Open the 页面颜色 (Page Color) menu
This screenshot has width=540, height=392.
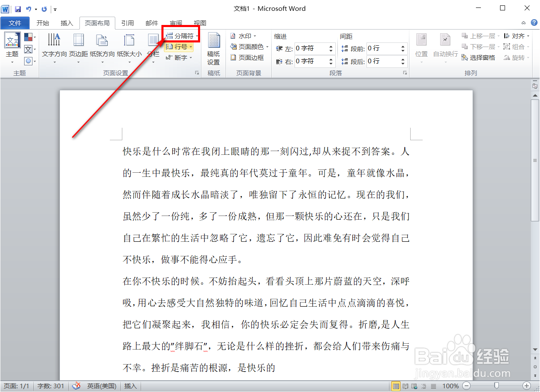pos(249,47)
